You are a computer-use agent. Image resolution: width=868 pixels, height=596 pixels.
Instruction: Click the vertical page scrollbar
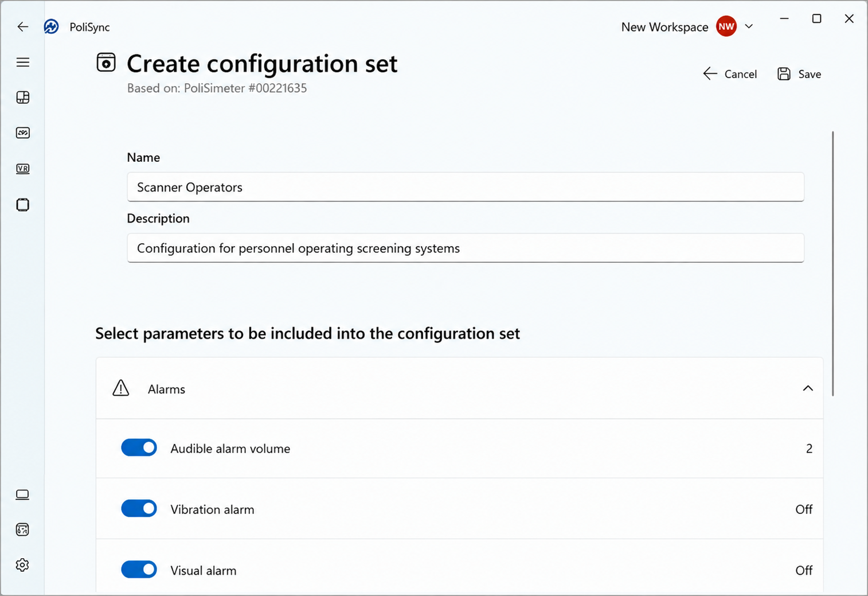coord(832,263)
